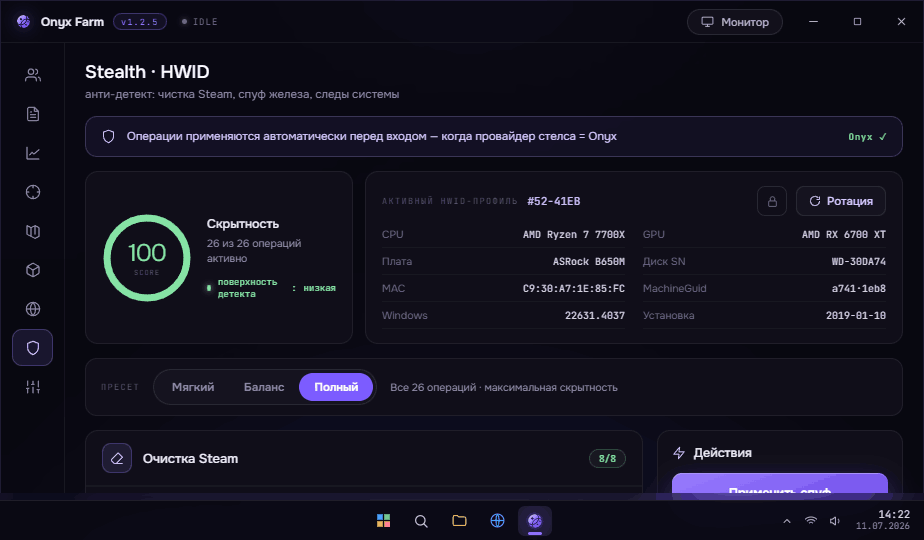Click the Onyx Farm logo icon
This screenshot has height=540, width=924.
(x=24, y=22)
